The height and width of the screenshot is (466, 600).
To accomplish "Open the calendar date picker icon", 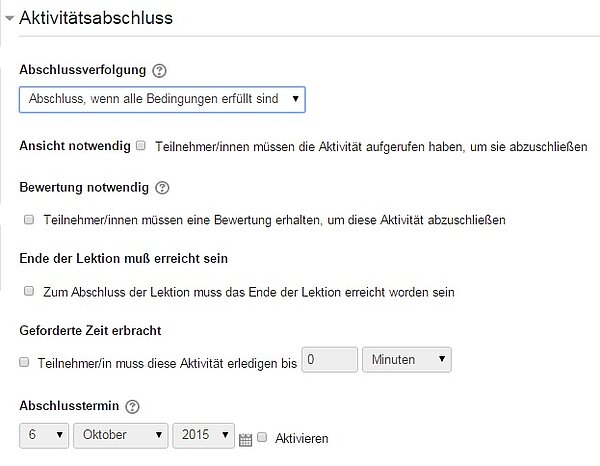I will [x=246, y=439].
